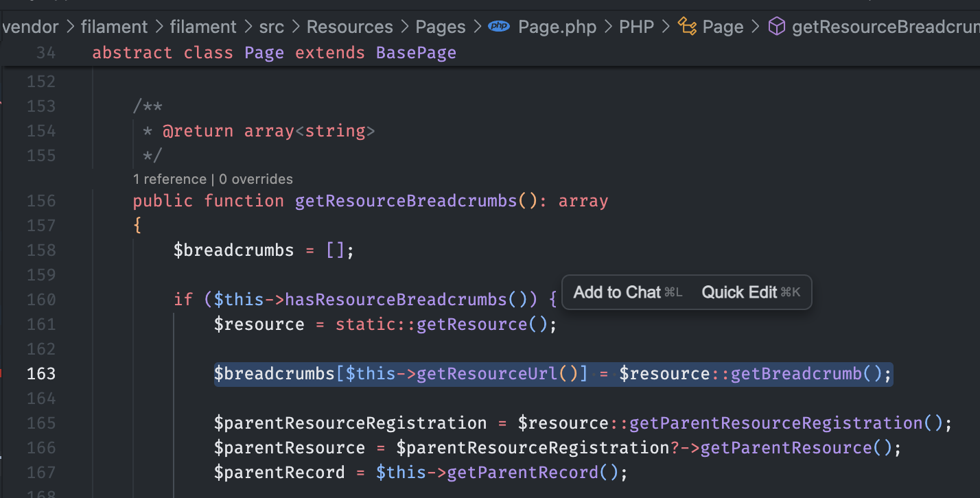The image size is (980, 498).
Task: Click the method cube icon in breadcrumb
Action: pos(776,27)
